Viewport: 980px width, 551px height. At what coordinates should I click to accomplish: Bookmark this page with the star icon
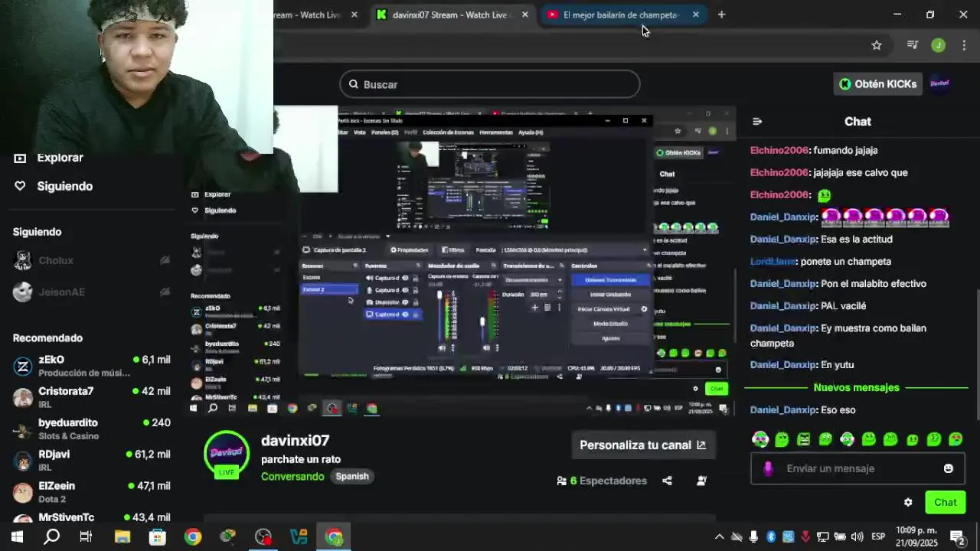click(x=877, y=45)
